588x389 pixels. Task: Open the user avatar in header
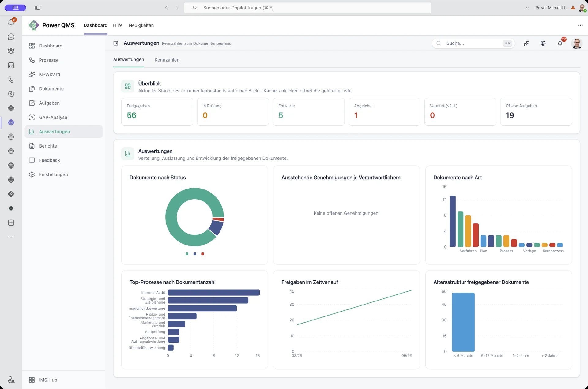coord(577,43)
